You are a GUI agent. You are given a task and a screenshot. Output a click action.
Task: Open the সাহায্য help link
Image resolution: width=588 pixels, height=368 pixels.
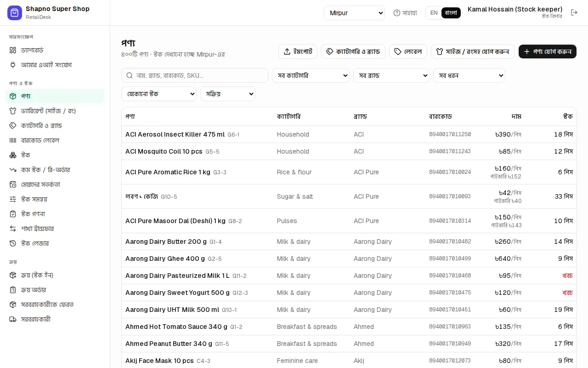coord(405,13)
